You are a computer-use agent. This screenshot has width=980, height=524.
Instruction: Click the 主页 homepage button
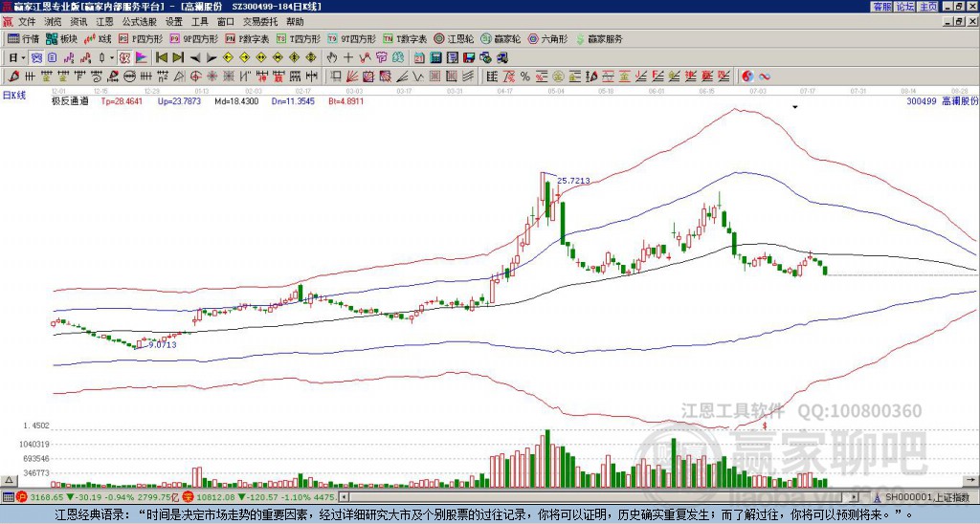(x=928, y=7)
